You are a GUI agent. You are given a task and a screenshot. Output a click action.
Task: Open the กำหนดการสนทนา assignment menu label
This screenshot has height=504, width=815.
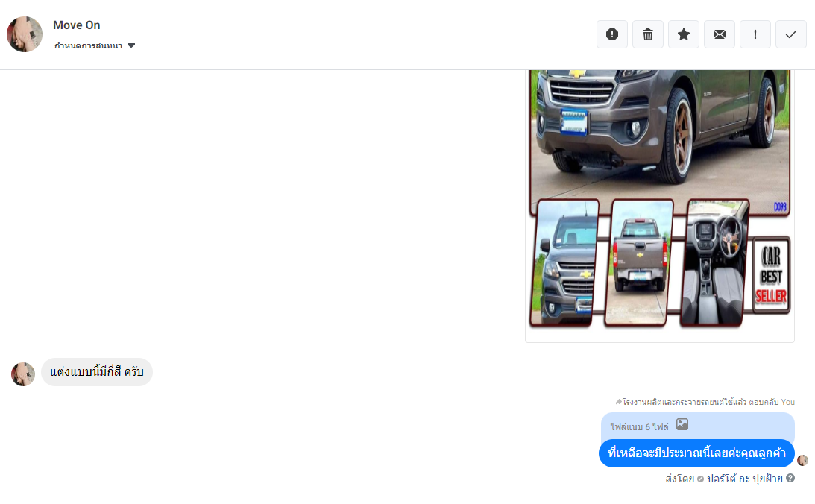[x=89, y=45]
